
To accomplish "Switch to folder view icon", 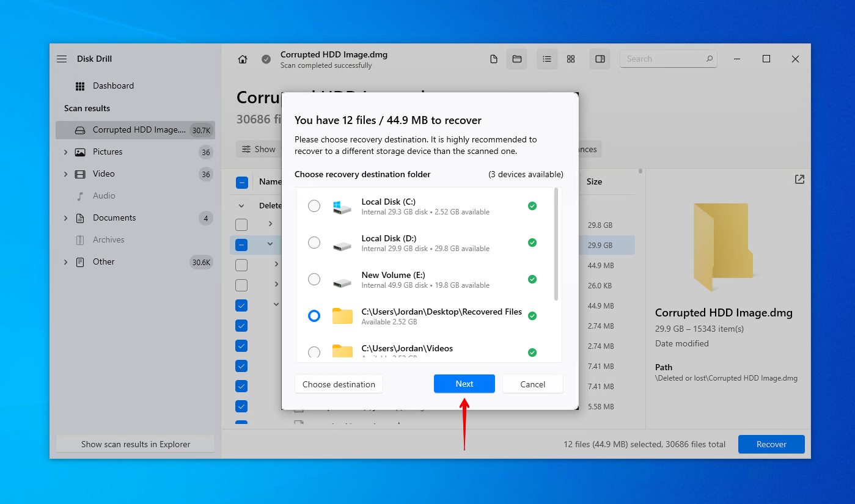I will 516,59.
